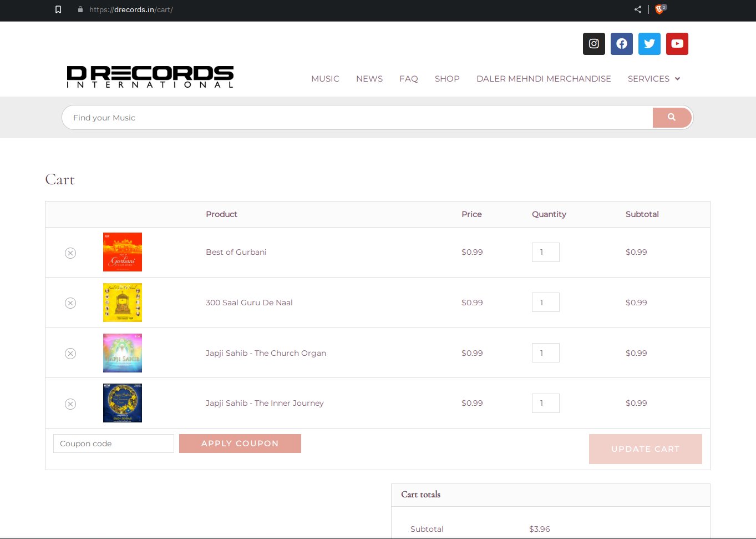Click the Apply Coupon button
The height and width of the screenshot is (539, 756).
240,444
